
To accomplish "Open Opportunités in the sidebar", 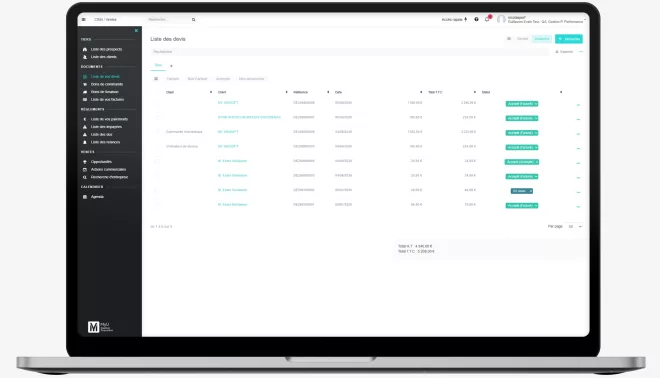I will (101, 162).
